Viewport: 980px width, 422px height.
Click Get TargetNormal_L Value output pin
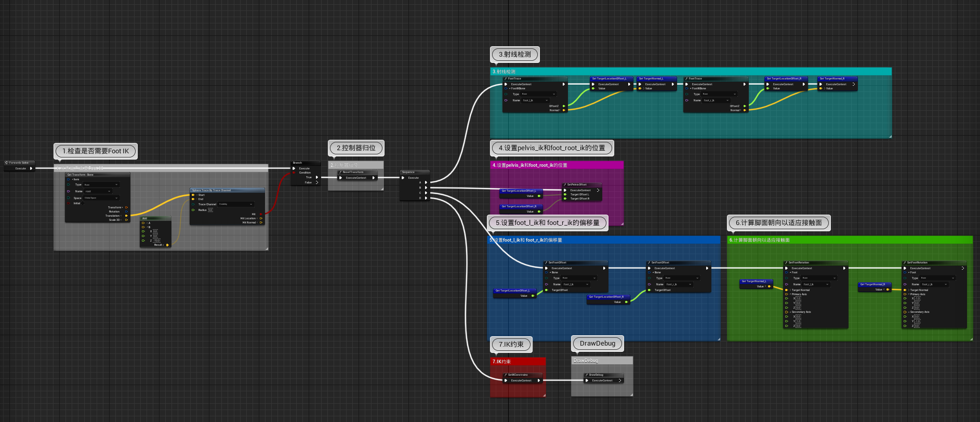point(769,286)
